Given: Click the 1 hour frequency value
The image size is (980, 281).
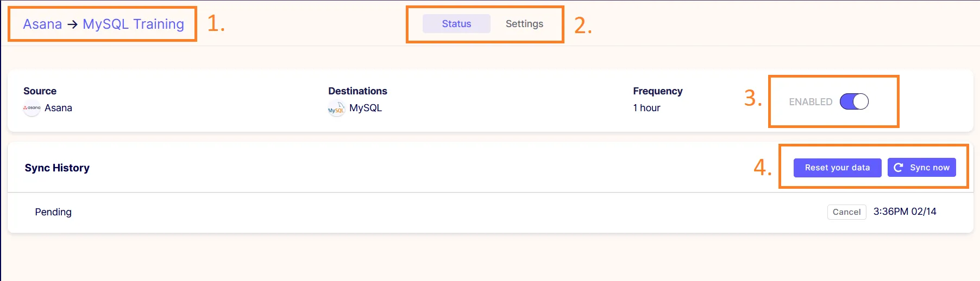Looking at the screenshot, I should (646, 108).
